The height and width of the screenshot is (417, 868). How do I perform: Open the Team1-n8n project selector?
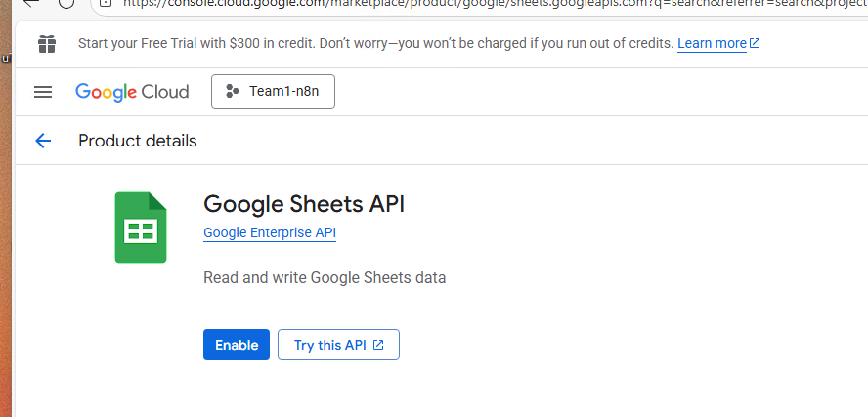[x=273, y=92]
